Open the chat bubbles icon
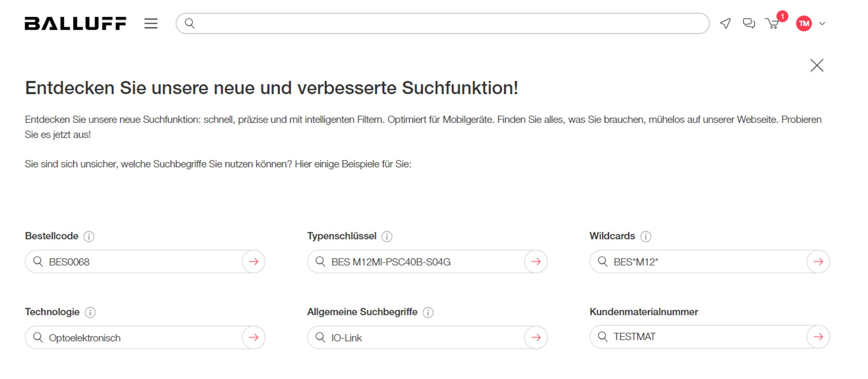The height and width of the screenshot is (379, 868). [749, 24]
